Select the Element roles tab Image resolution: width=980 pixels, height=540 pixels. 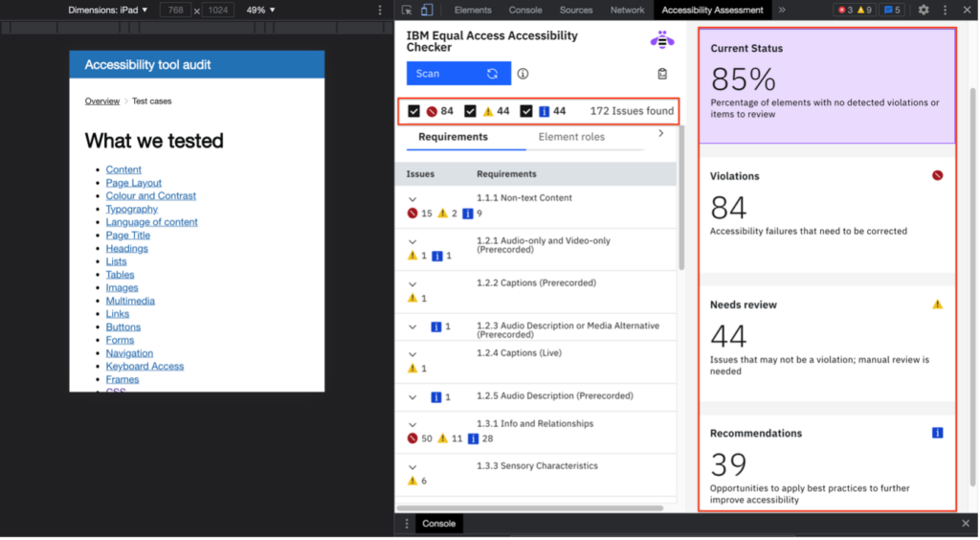(x=571, y=137)
